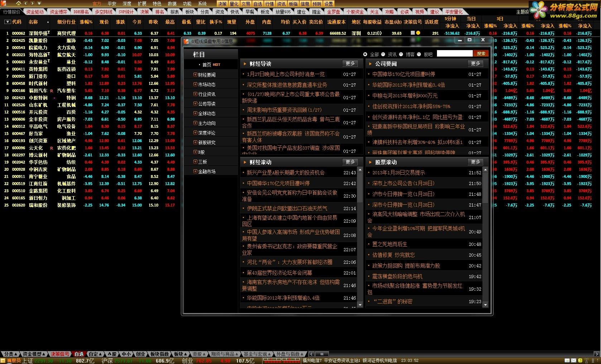Switch to the 资金驱动 tab
Screen dimensions: 601x364
coord(35,12)
